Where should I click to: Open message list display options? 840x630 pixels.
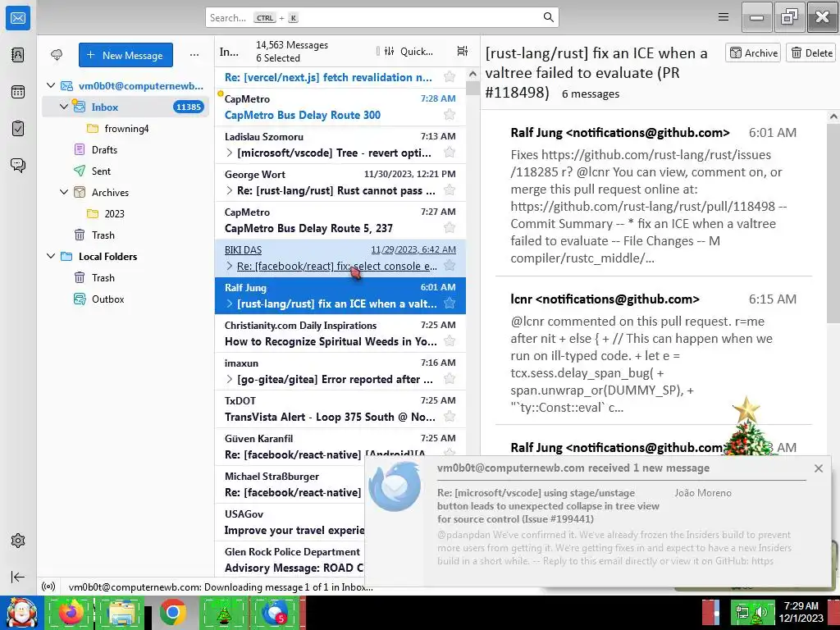point(463,51)
